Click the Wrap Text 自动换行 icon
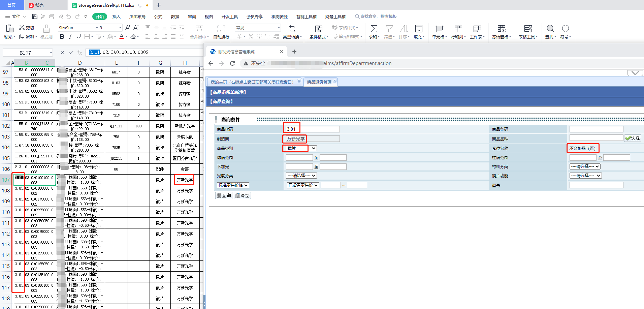This screenshot has width=644, height=309. 221,29
